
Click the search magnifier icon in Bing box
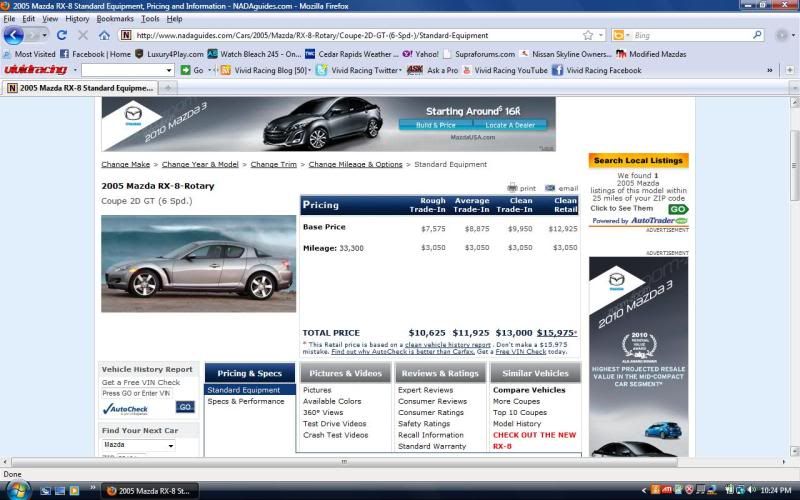coord(757,35)
